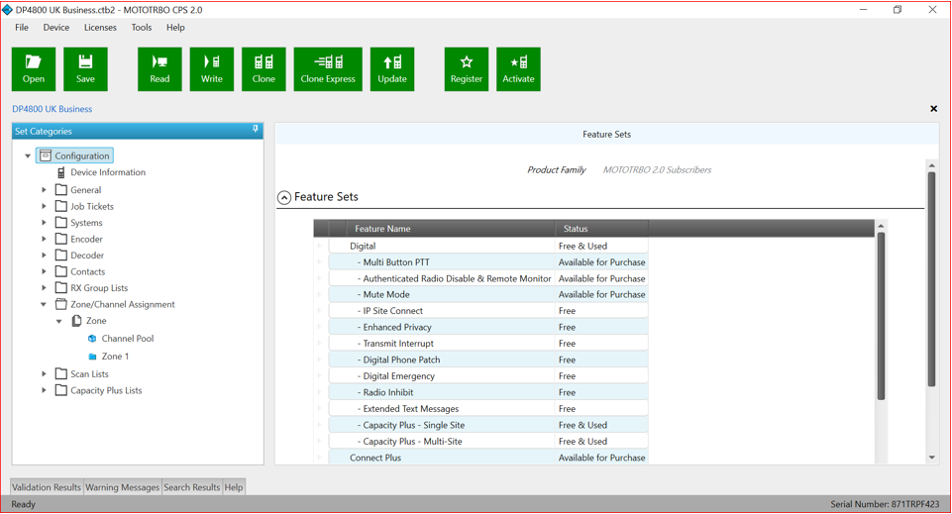Pin the Set Categories panel

(255, 130)
